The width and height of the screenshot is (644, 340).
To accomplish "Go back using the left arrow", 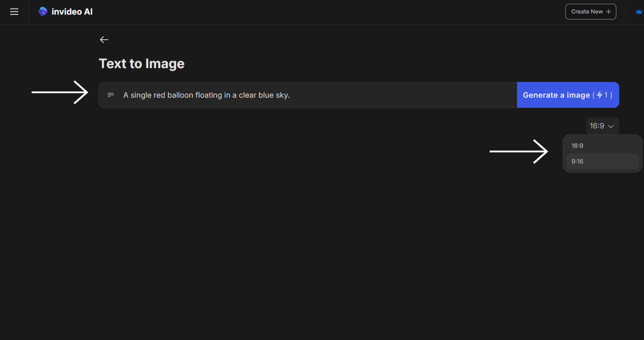I will [x=104, y=40].
